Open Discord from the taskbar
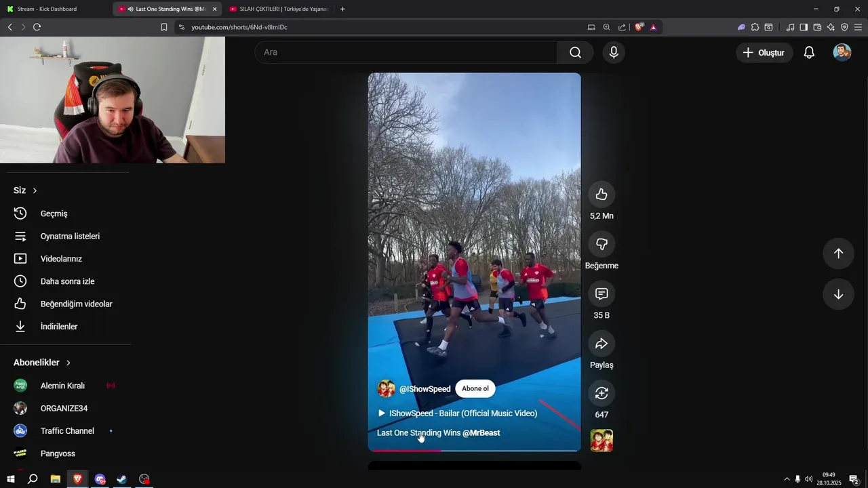The width and height of the screenshot is (868, 488). (x=100, y=479)
